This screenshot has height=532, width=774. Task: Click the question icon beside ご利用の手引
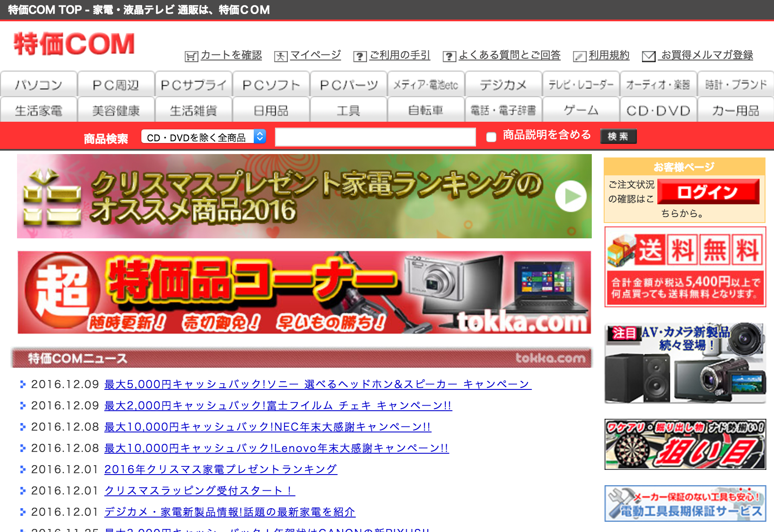(360, 56)
